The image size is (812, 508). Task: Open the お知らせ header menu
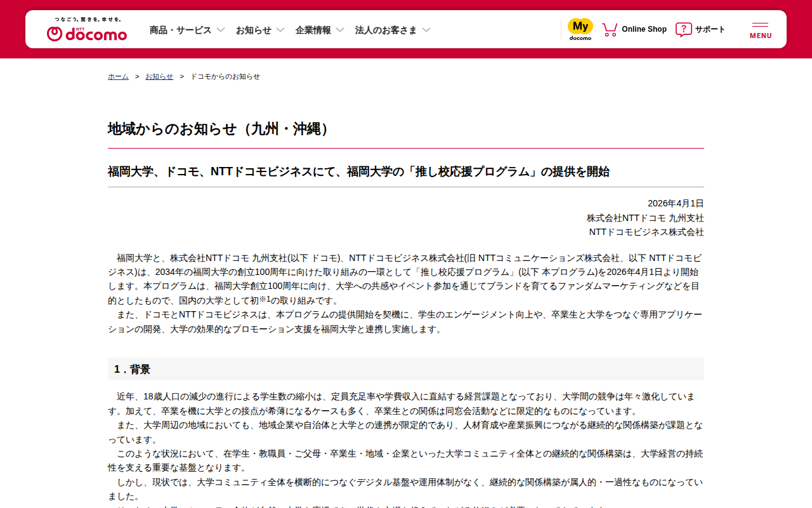point(254,30)
